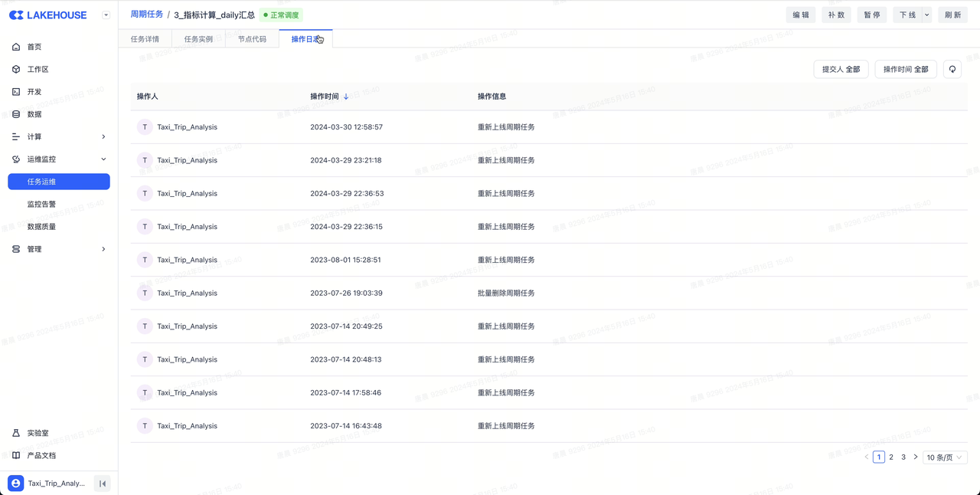Switch to the task details tab
Screen dimensions: 980x495
tap(145, 39)
